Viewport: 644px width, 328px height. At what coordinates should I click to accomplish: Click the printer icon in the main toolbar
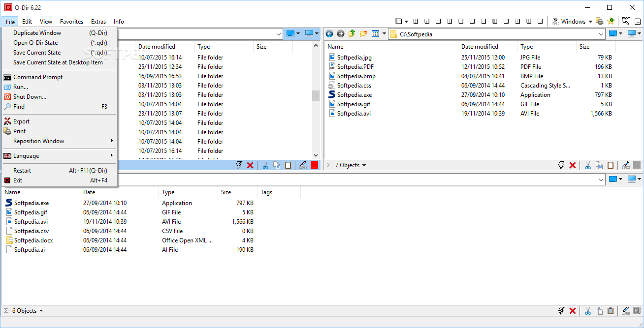tap(599, 21)
